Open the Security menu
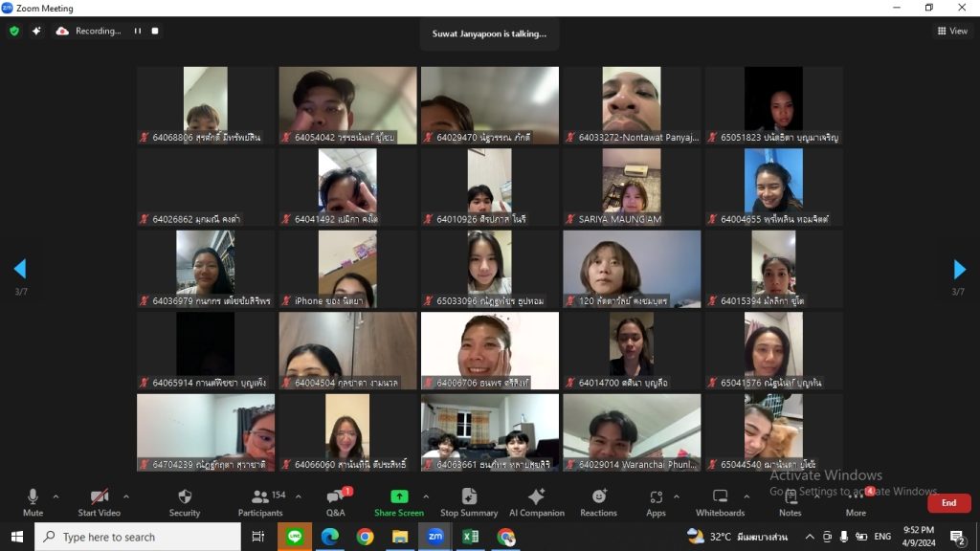This screenshot has height=551, width=980. coord(185,502)
